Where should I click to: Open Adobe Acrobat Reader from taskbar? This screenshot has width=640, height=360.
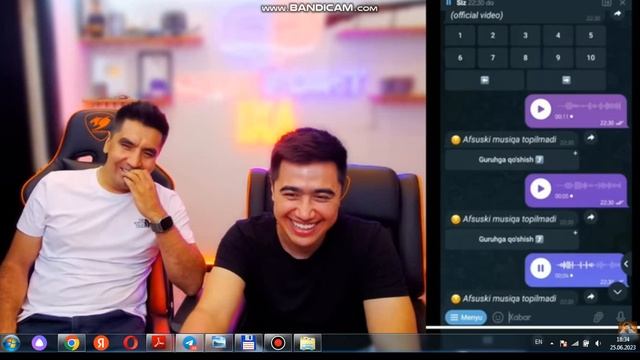(x=160, y=343)
